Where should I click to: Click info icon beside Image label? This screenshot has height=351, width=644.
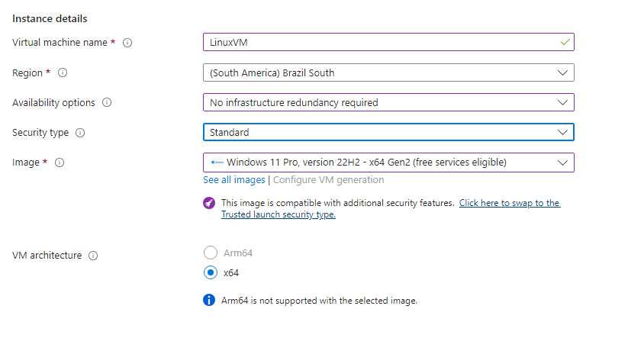pos(60,163)
